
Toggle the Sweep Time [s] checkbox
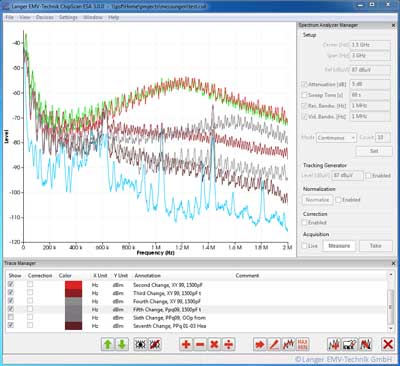point(304,95)
